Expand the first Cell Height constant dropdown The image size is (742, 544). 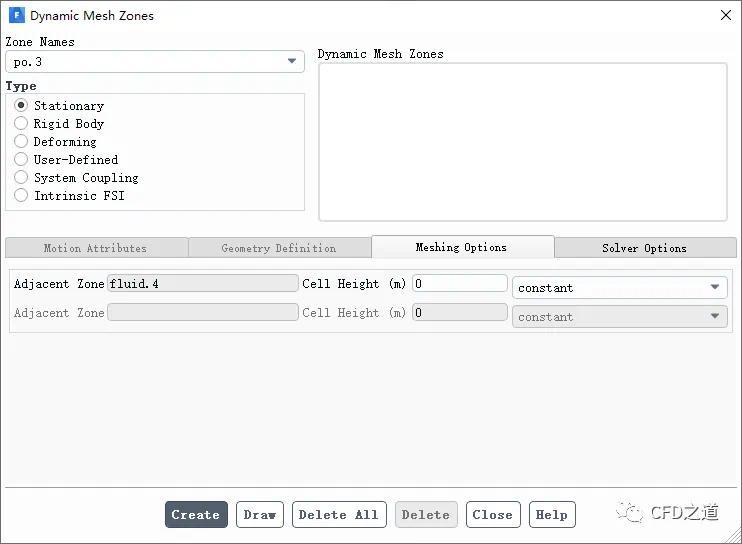[619, 288]
